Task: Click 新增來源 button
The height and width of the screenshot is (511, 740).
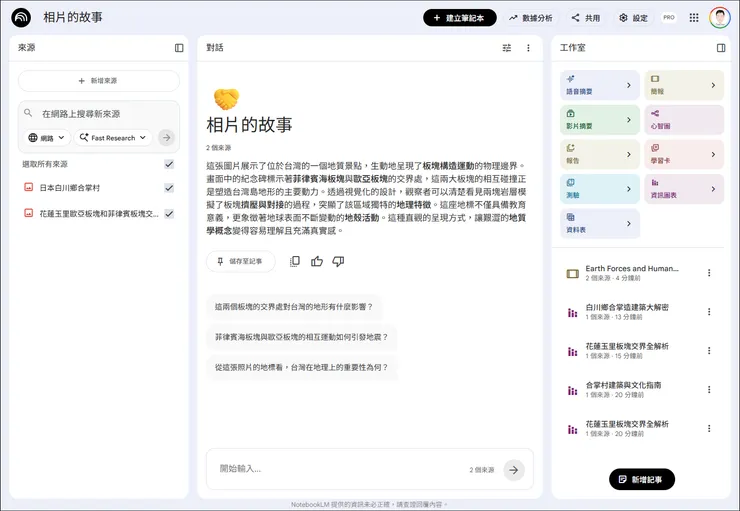Action: 99,81
